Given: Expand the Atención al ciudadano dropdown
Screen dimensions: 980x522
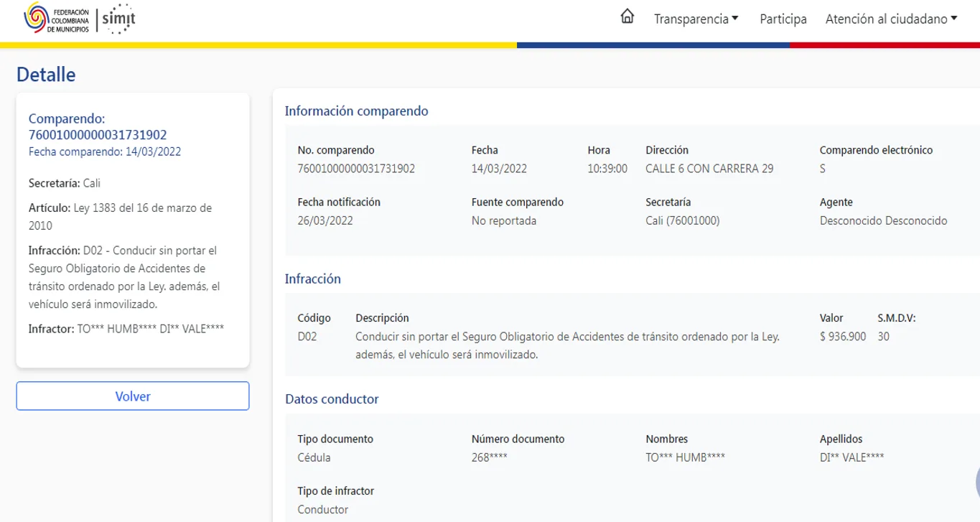Looking at the screenshot, I should [891, 19].
